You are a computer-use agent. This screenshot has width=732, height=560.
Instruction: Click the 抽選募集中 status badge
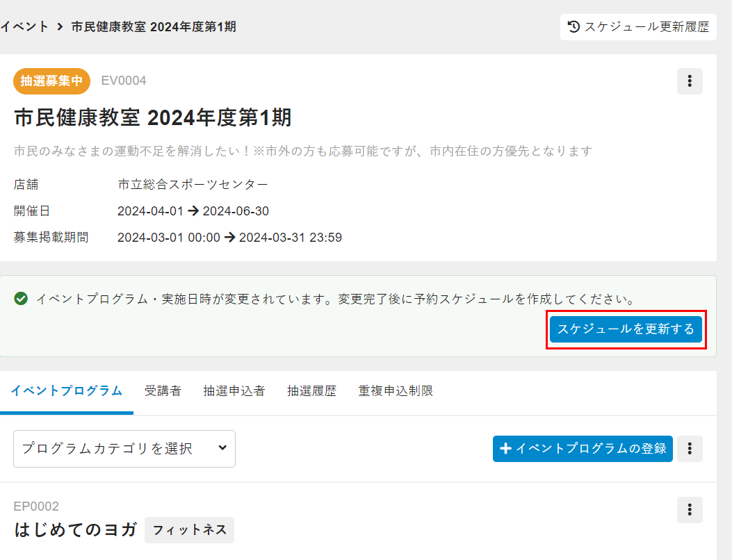coord(51,81)
